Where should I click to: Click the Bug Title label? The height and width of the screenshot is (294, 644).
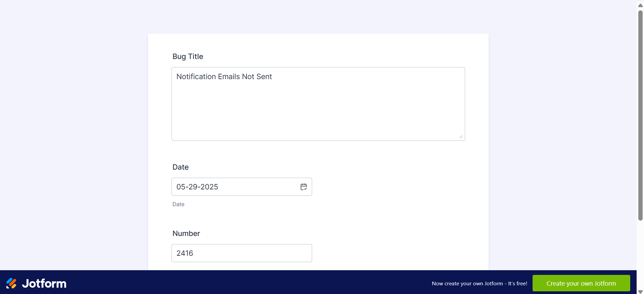click(188, 56)
